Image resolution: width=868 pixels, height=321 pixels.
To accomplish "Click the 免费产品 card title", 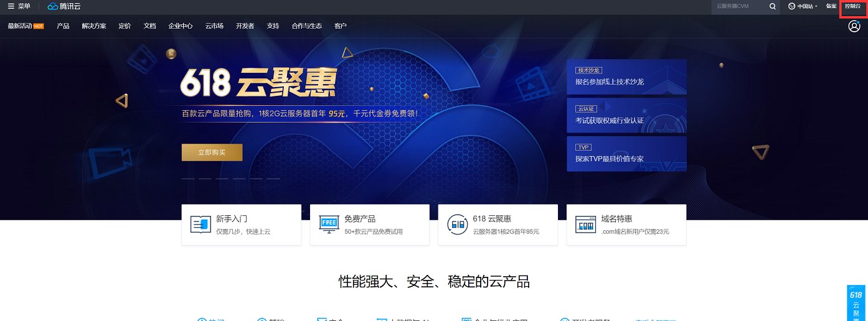I will click(360, 219).
